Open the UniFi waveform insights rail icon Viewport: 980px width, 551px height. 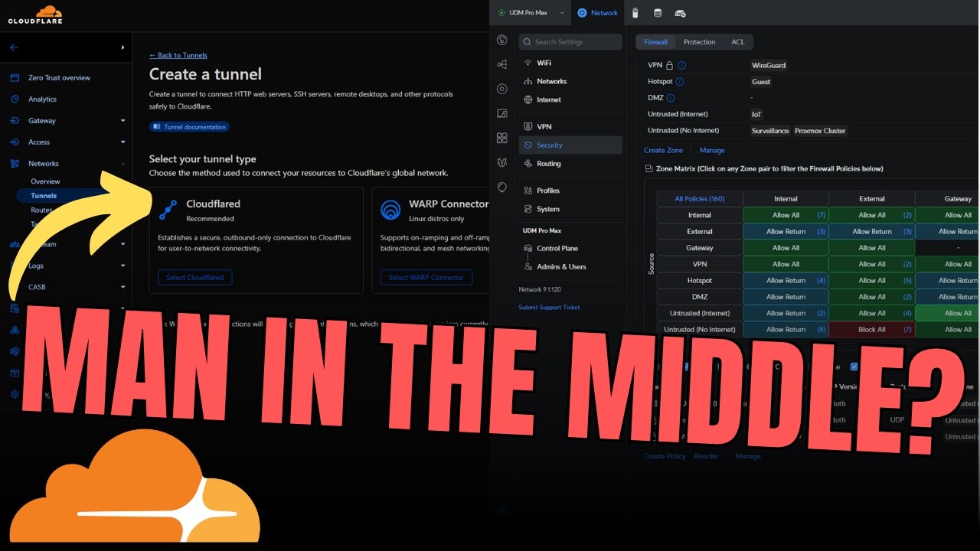(502, 162)
